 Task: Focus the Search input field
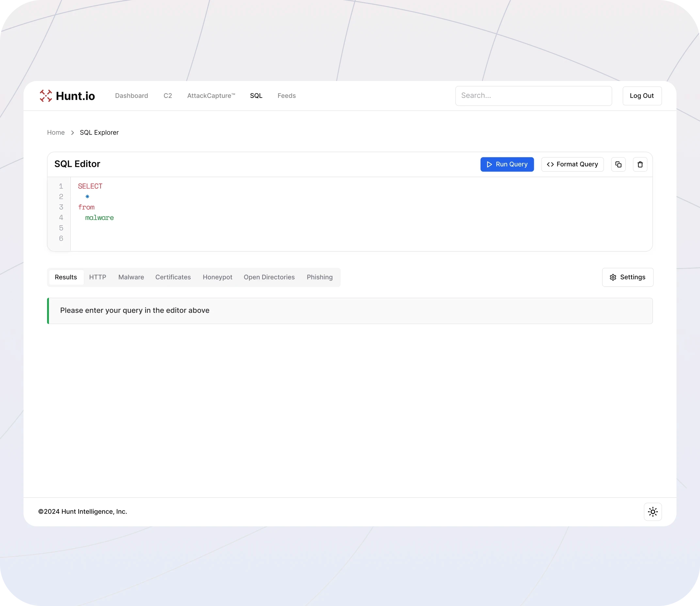point(533,96)
